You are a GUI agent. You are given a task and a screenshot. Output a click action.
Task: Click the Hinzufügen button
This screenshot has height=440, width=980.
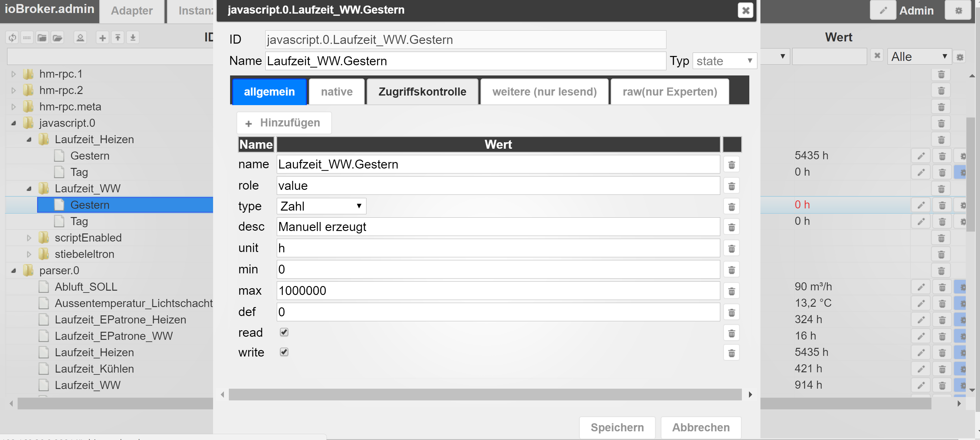pos(284,123)
